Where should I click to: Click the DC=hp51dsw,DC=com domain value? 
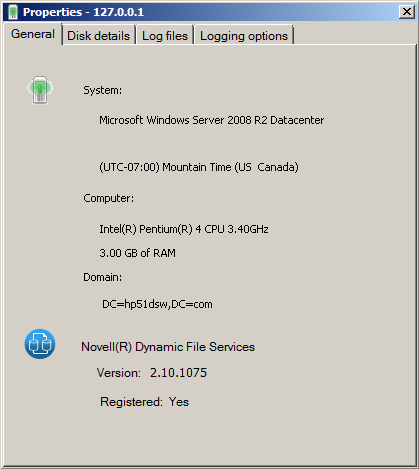click(x=157, y=304)
